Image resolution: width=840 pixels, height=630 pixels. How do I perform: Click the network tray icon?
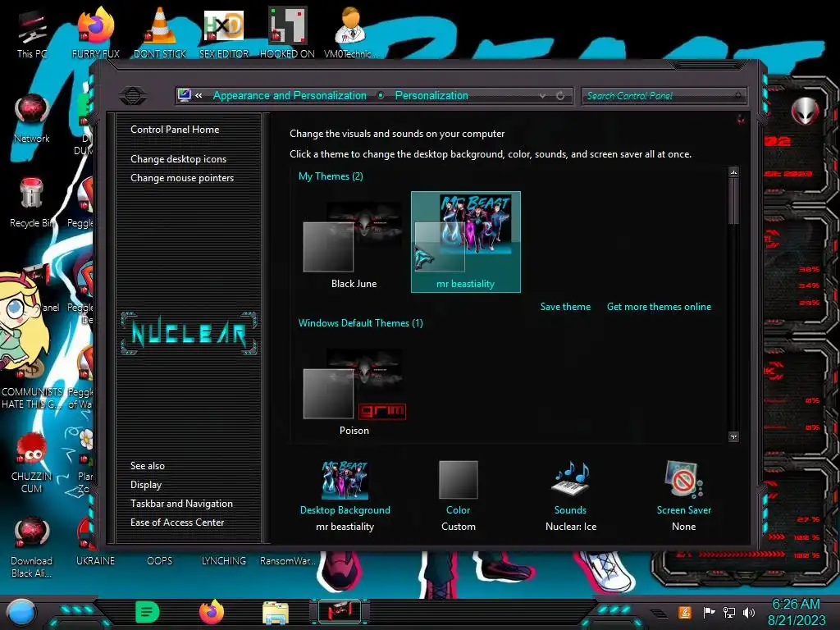pos(729,612)
